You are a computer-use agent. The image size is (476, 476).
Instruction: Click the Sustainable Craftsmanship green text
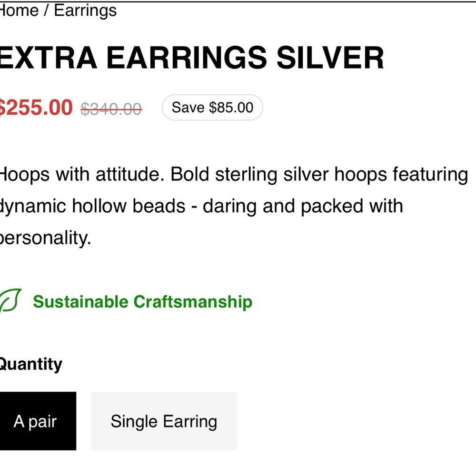click(142, 301)
